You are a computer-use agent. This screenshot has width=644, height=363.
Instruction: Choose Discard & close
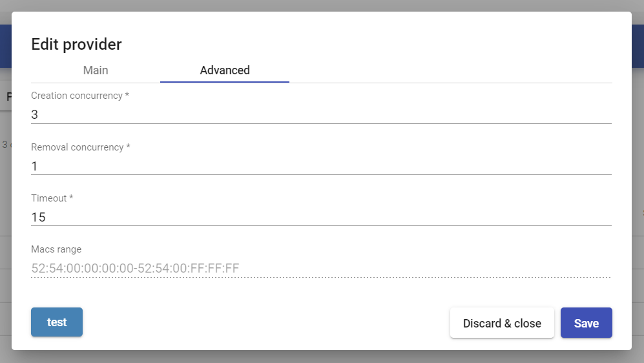tap(502, 323)
